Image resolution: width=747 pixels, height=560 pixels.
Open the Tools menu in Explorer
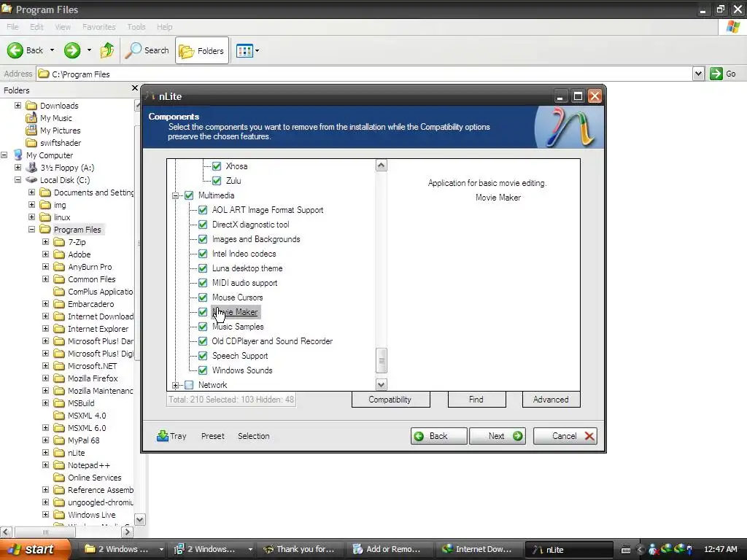click(x=136, y=27)
